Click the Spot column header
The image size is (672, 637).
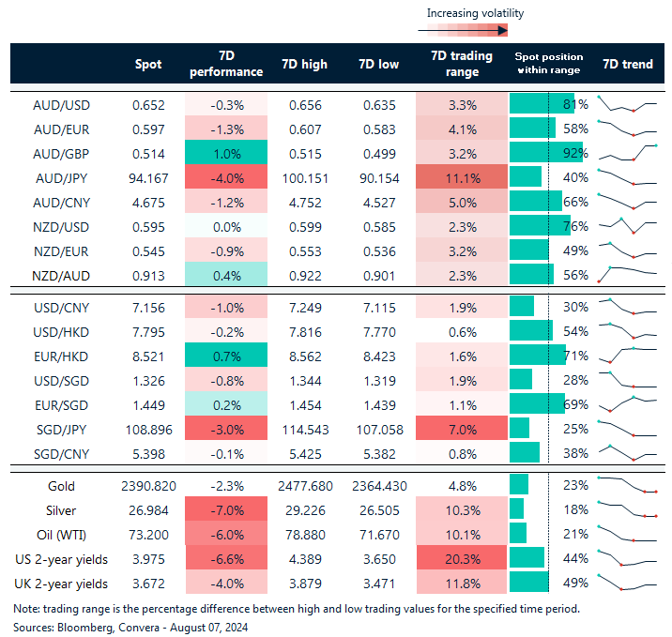[x=148, y=64]
